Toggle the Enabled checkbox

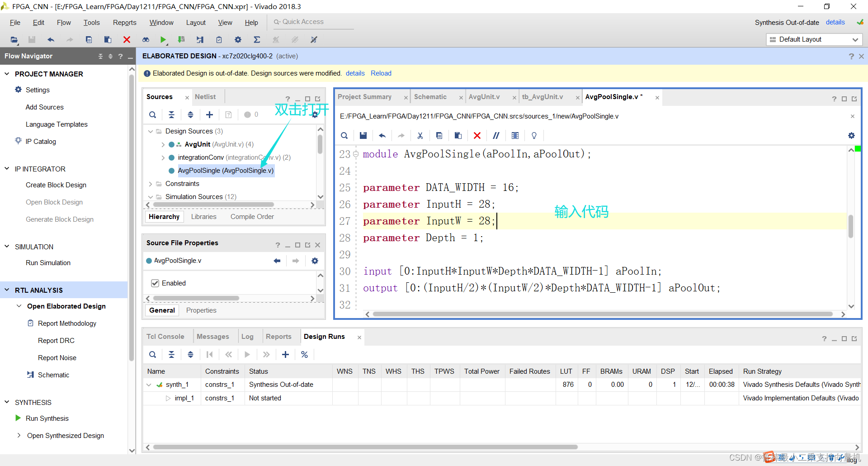pos(155,283)
